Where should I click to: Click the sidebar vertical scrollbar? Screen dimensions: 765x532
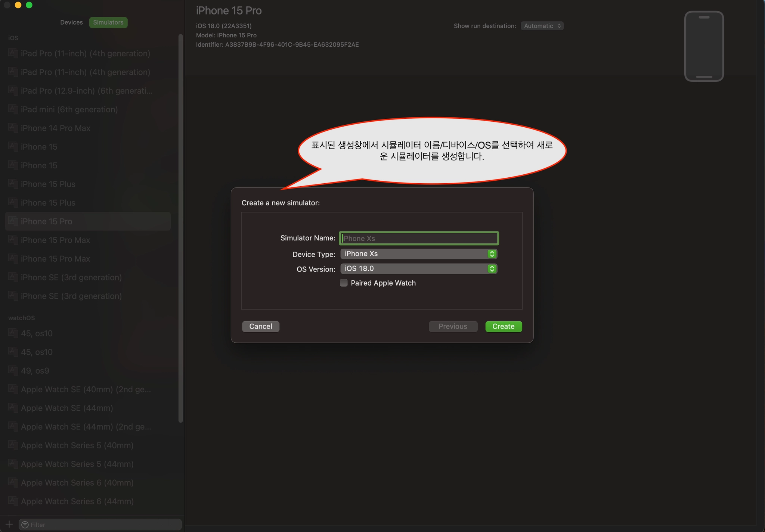pos(181,228)
